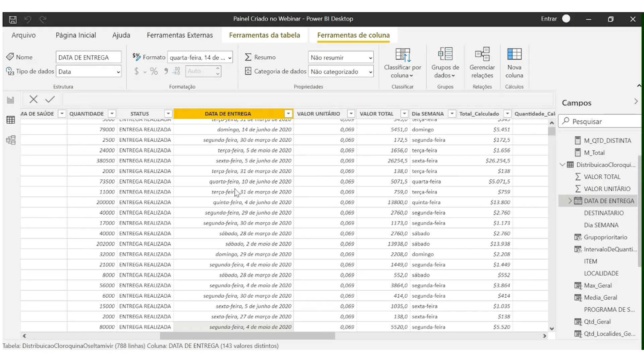Click percentage format icon
The image size is (644, 362).
(154, 71)
